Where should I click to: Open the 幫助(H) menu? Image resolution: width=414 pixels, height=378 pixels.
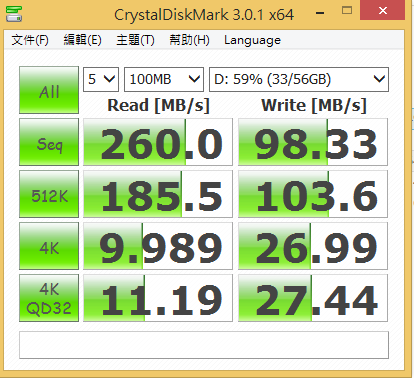click(189, 40)
